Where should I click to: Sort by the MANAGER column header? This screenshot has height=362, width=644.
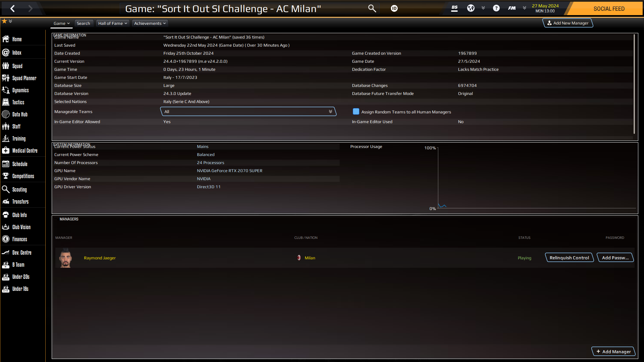pos(64,238)
